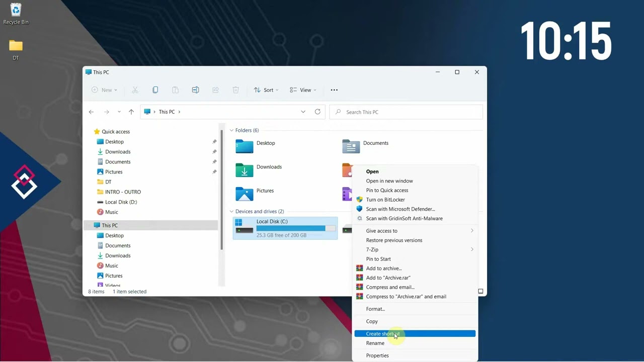This screenshot has width=644, height=362.
Task: Choose Scan with GridinSoft Anti-Malware
Action: tap(415, 218)
